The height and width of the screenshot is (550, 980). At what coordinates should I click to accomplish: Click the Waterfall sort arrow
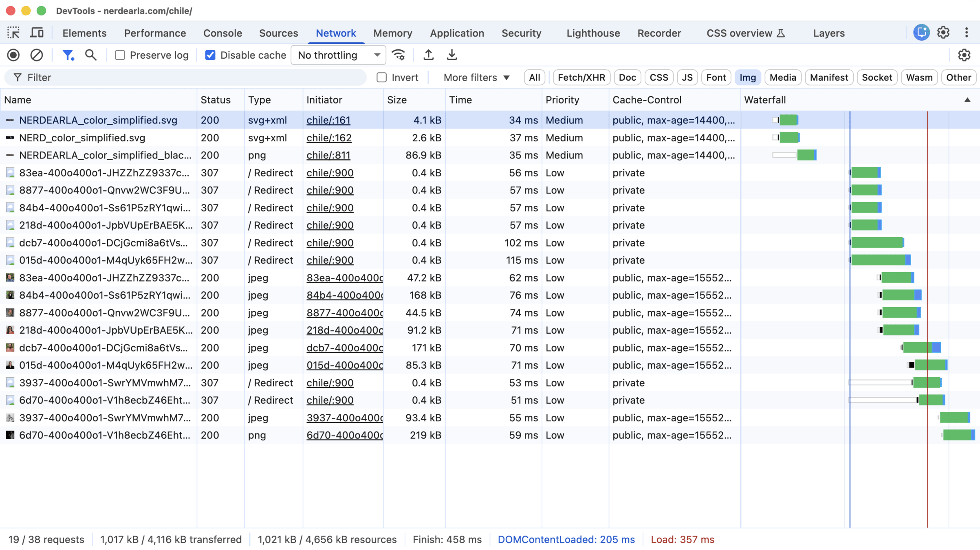click(x=967, y=100)
